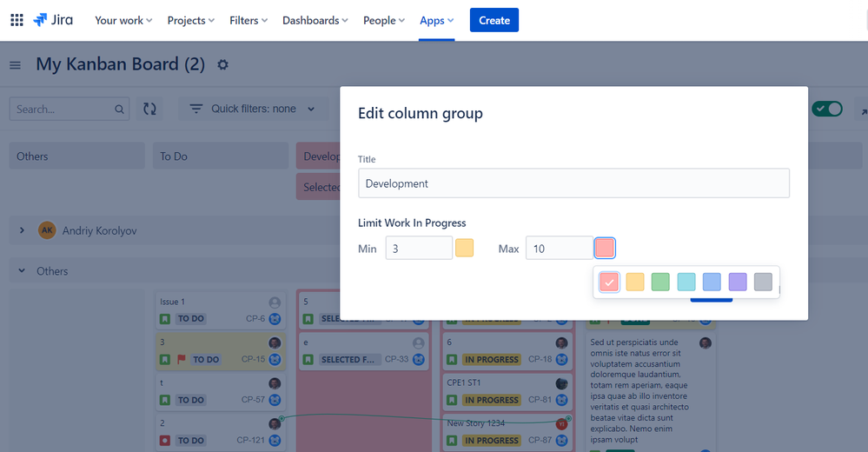Viewport: 868px width, 452px height.
Task: Click the story type icon on CP-6 card
Action: [x=164, y=318]
